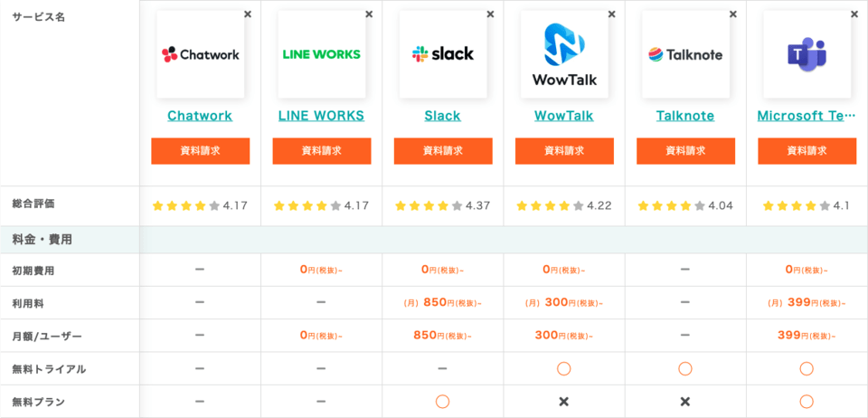Image resolution: width=868 pixels, height=418 pixels.
Task: Click the LINE WORKS logo
Action: tap(321, 54)
